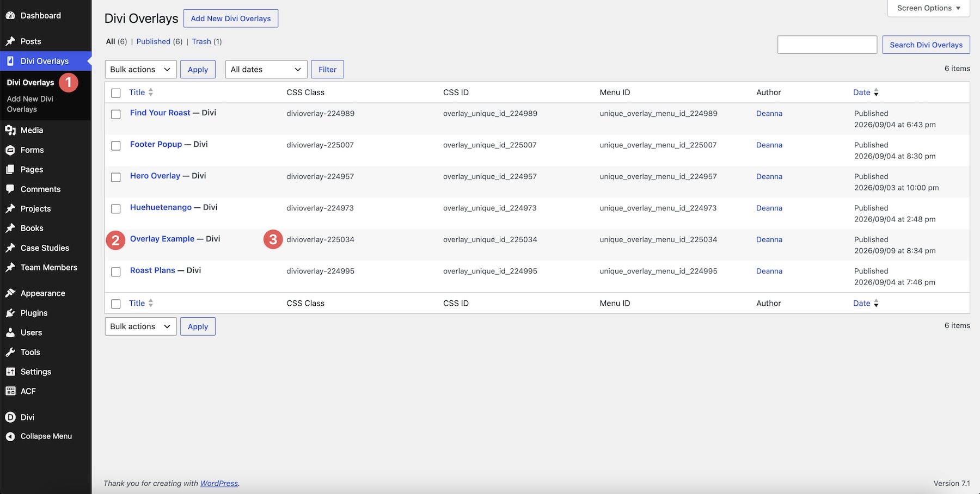
Task: Click author Deanna in Roast Plans row
Action: 769,271
